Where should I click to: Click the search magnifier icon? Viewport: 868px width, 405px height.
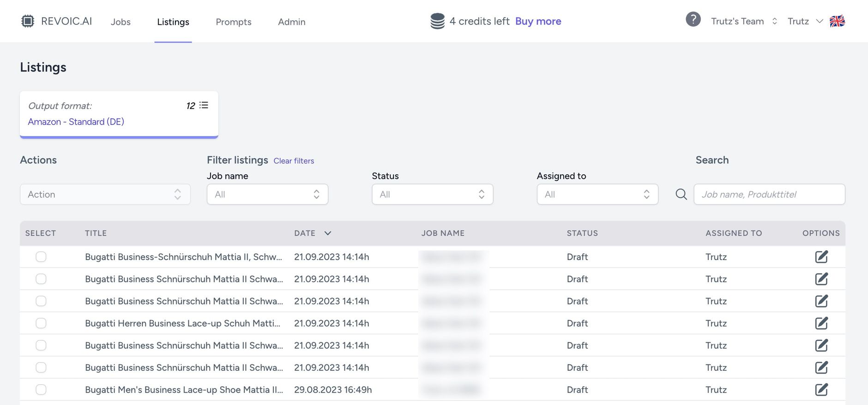[x=681, y=194]
